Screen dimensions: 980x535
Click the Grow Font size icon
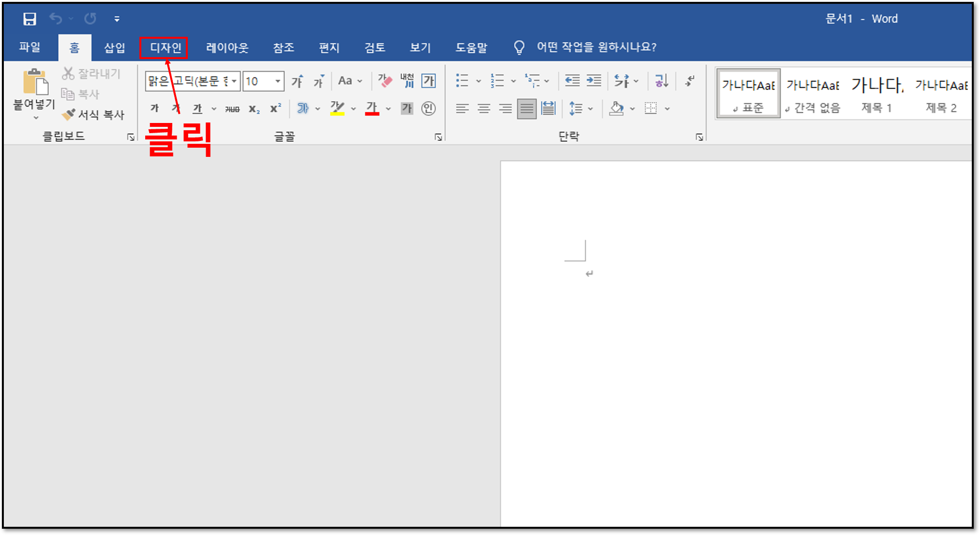[x=297, y=81]
